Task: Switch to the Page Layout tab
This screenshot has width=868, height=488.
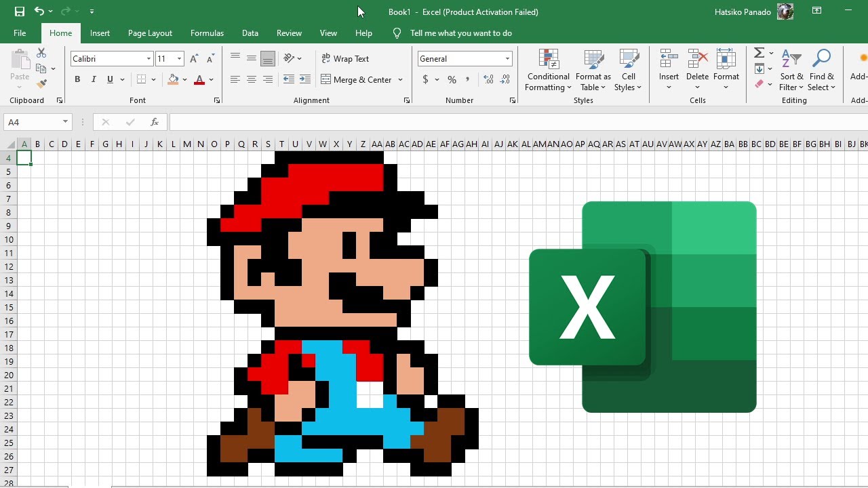Action: click(150, 33)
